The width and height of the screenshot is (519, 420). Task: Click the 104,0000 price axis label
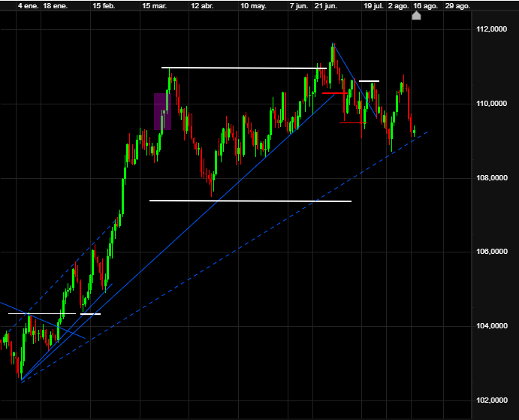[x=491, y=326]
